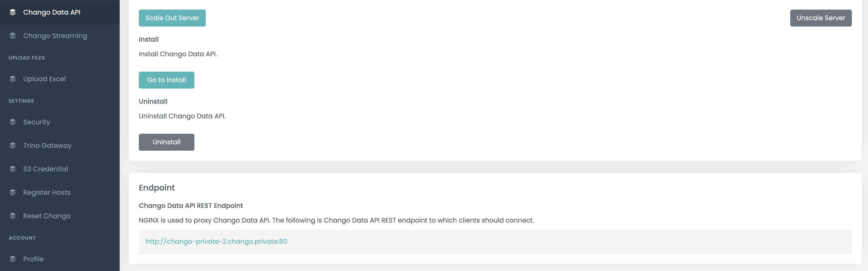The height and width of the screenshot is (271, 868).
Task: Open the chango-private-2 endpoint URL link
Action: (x=216, y=241)
